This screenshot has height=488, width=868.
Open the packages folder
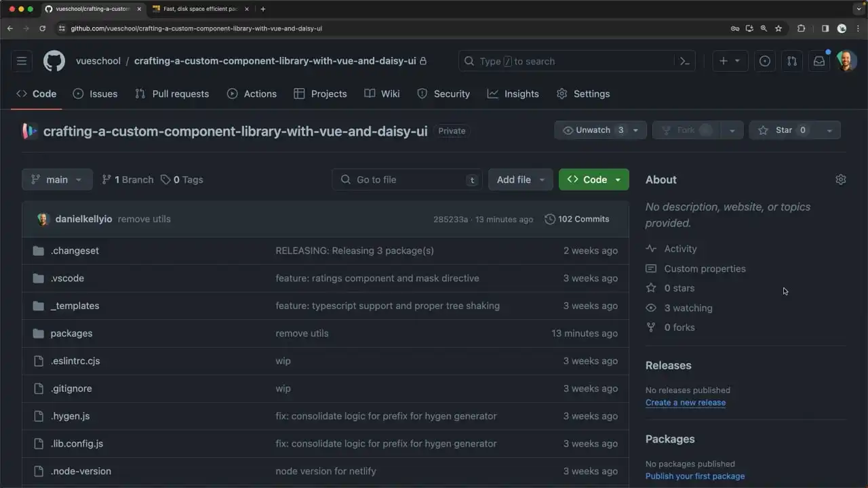[71, 333]
